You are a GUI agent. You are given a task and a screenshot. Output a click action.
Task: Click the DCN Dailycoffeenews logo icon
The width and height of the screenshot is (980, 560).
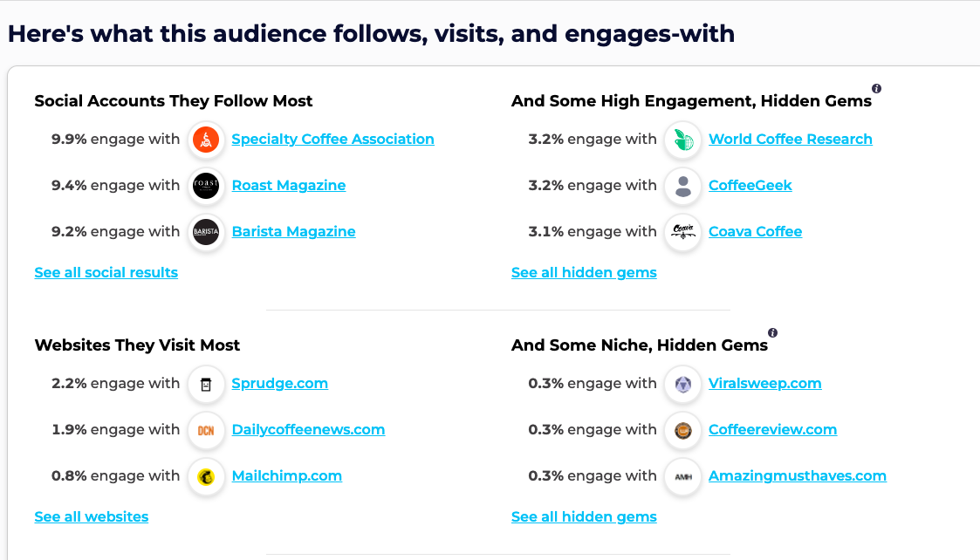(x=206, y=430)
